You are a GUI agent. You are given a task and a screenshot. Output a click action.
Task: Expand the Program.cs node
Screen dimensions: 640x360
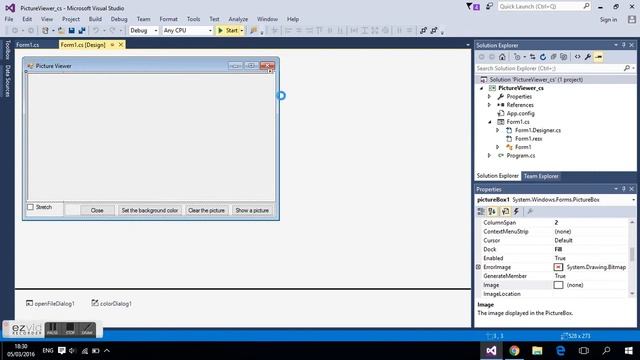click(489, 156)
